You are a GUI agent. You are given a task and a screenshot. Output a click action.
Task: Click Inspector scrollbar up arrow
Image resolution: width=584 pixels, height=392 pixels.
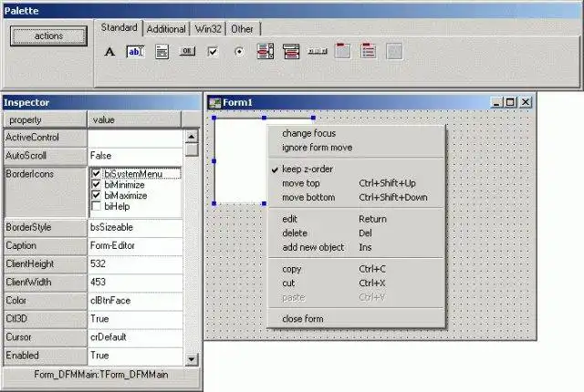(192, 137)
